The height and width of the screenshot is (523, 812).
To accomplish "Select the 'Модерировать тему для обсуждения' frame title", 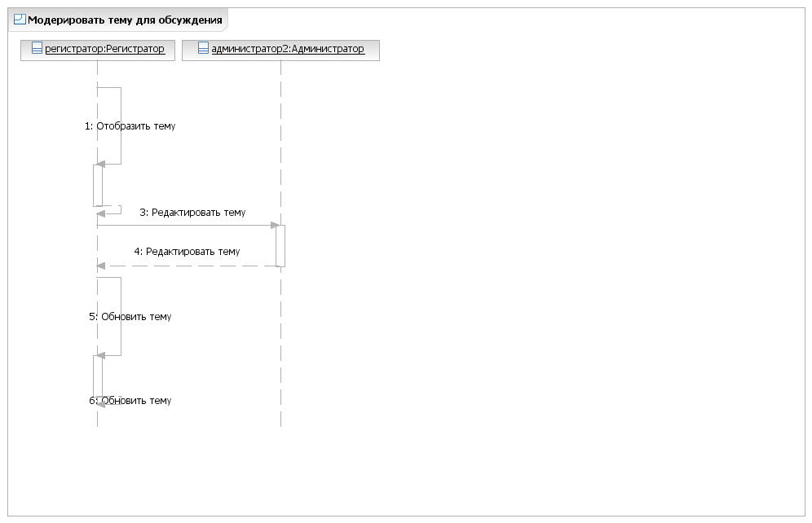I will click(x=125, y=20).
